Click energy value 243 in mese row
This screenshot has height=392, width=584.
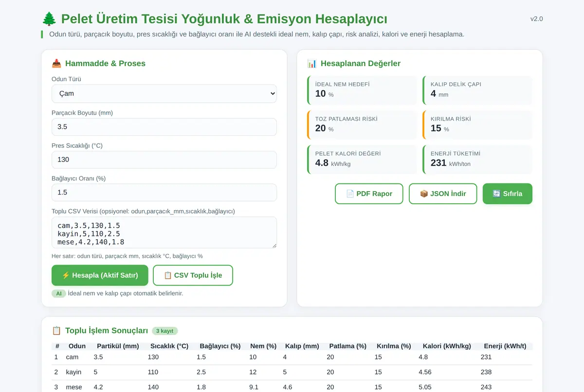[486, 387]
